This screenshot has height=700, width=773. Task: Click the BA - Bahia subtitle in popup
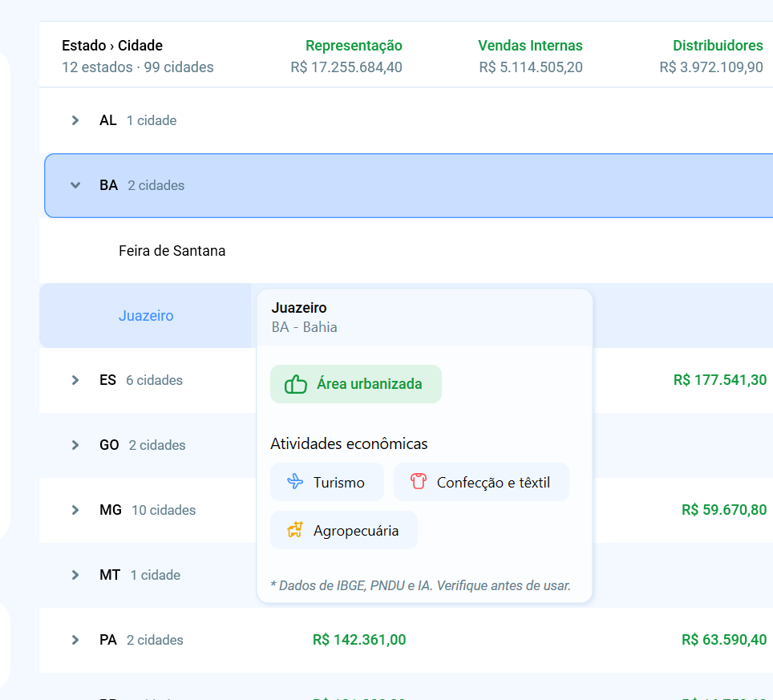[x=304, y=327]
